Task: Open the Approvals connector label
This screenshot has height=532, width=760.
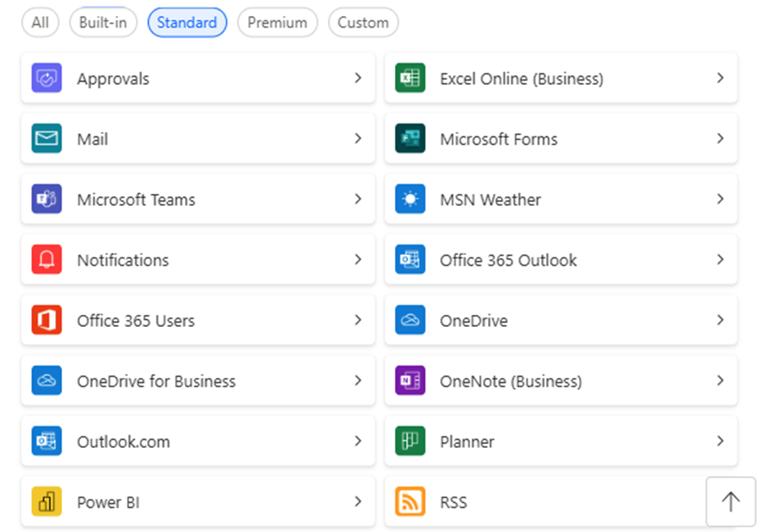Action: click(113, 78)
